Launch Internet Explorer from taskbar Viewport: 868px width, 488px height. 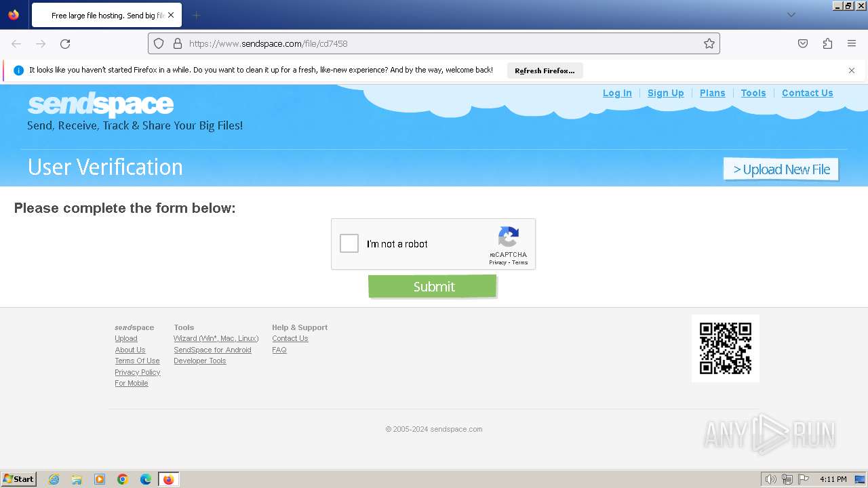54,479
